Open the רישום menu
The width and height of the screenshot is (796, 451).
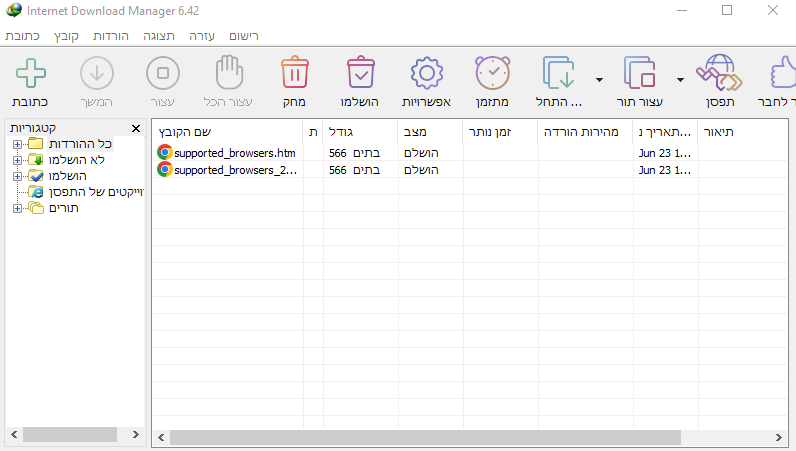[x=244, y=36]
